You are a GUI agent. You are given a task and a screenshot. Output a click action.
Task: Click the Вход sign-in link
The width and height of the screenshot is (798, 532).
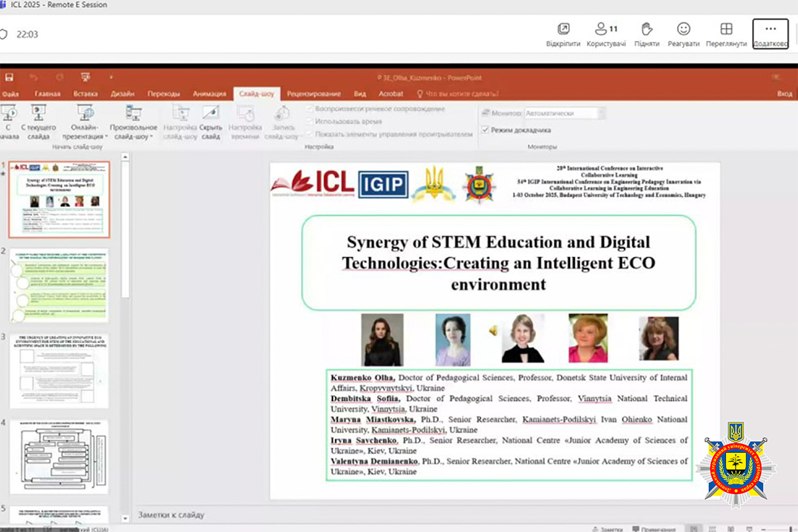tap(785, 94)
